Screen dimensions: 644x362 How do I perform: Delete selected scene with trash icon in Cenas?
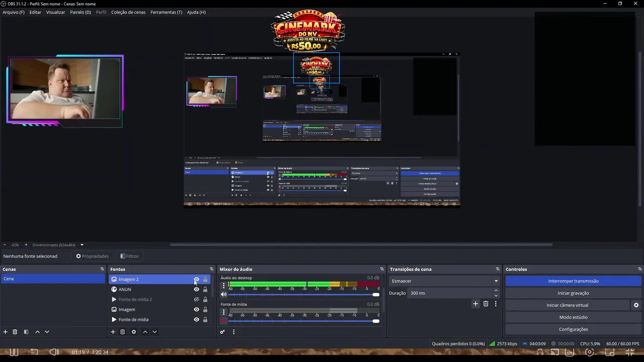[15, 332]
